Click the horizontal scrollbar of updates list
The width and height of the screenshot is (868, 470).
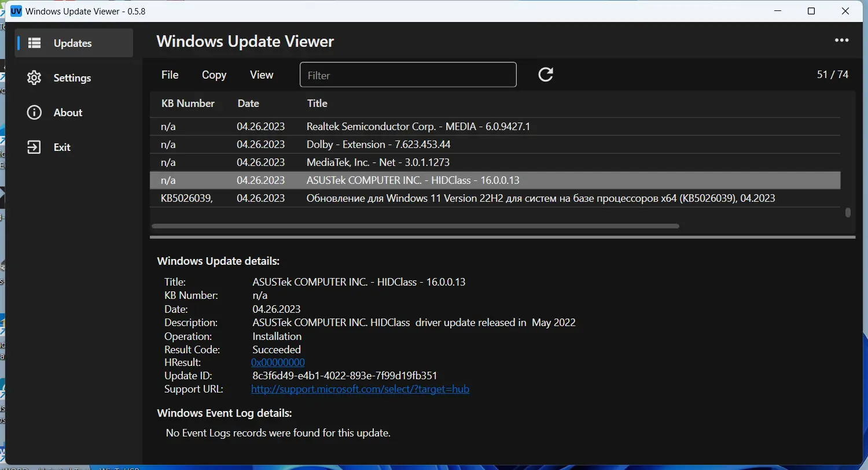pyautogui.click(x=415, y=226)
